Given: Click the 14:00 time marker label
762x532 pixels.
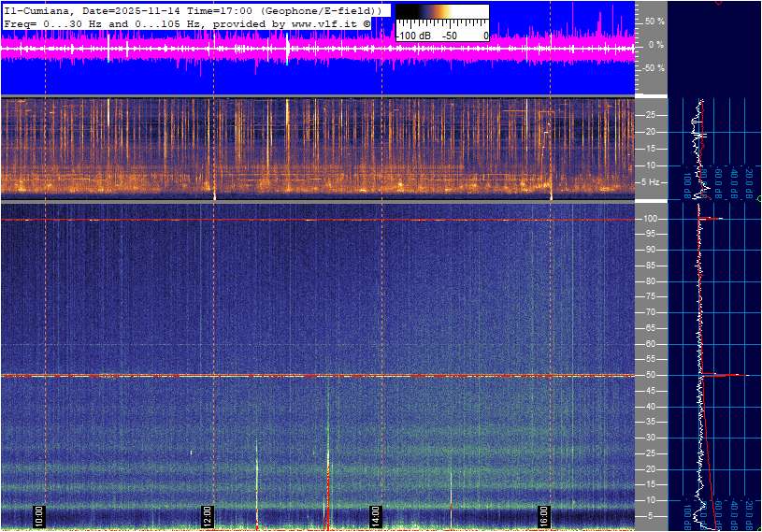Looking at the screenshot, I should coord(375,516).
